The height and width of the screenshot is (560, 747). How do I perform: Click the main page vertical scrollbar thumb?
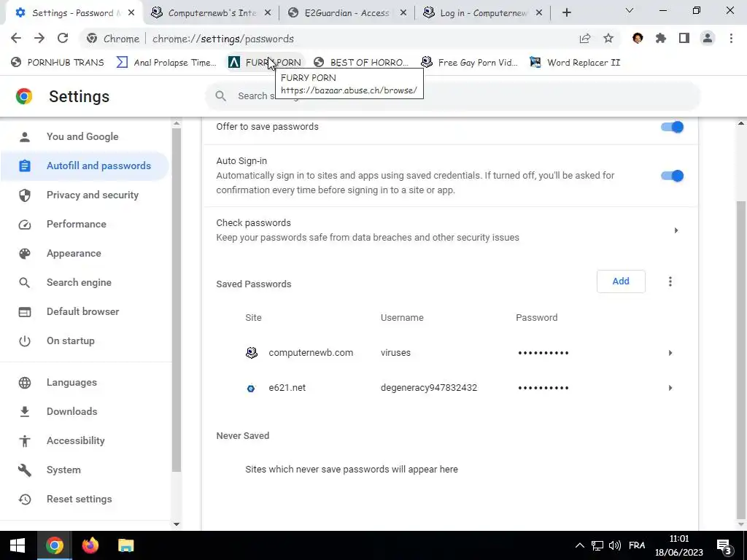click(x=741, y=359)
